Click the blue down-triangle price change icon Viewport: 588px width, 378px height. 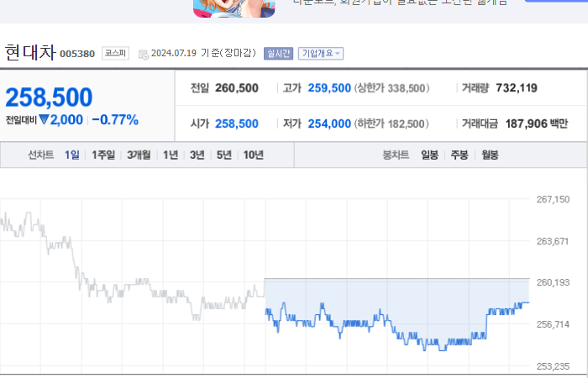click(44, 120)
